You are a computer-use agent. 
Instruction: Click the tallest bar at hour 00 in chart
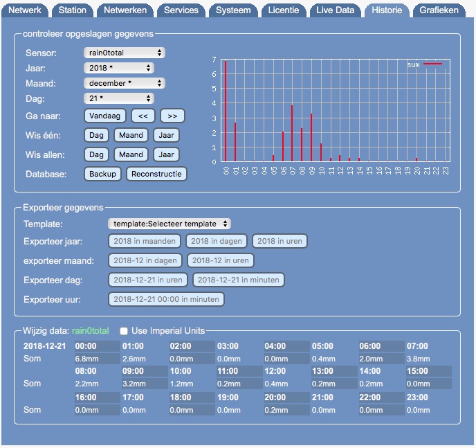pyautogui.click(x=226, y=111)
